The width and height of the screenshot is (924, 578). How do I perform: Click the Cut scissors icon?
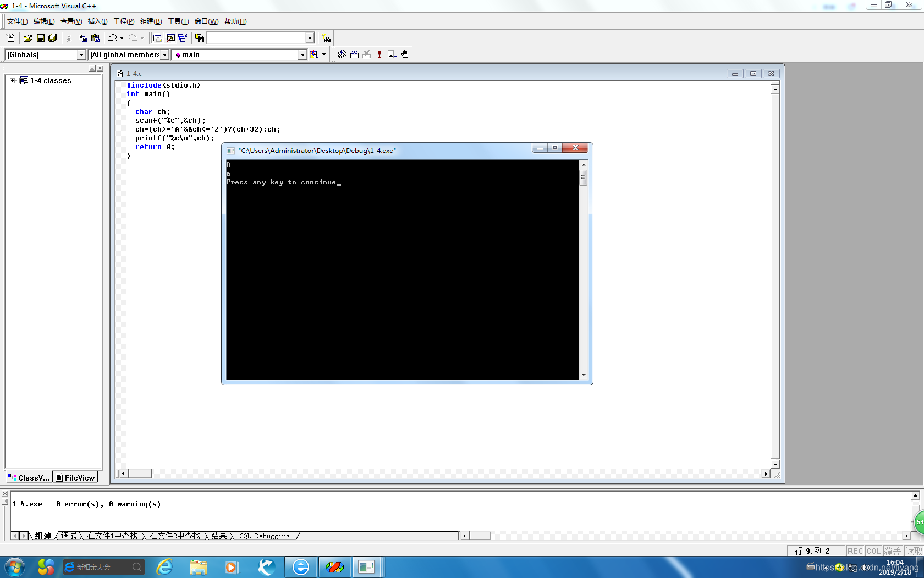(x=69, y=38)
